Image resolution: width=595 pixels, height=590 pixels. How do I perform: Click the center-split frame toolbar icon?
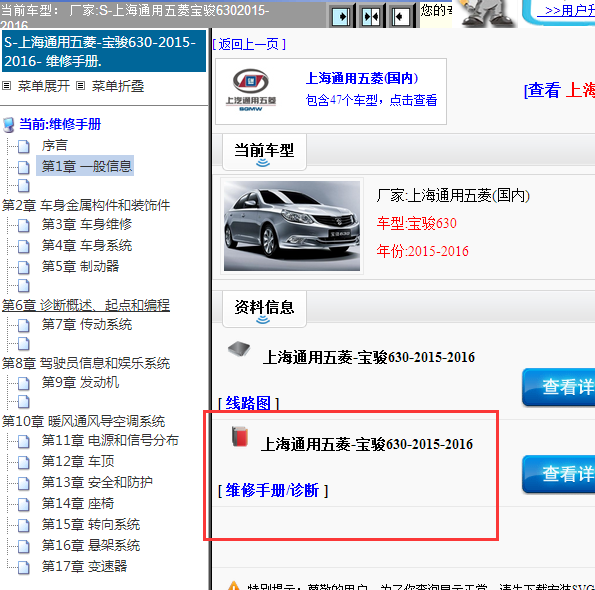point(371,17)
